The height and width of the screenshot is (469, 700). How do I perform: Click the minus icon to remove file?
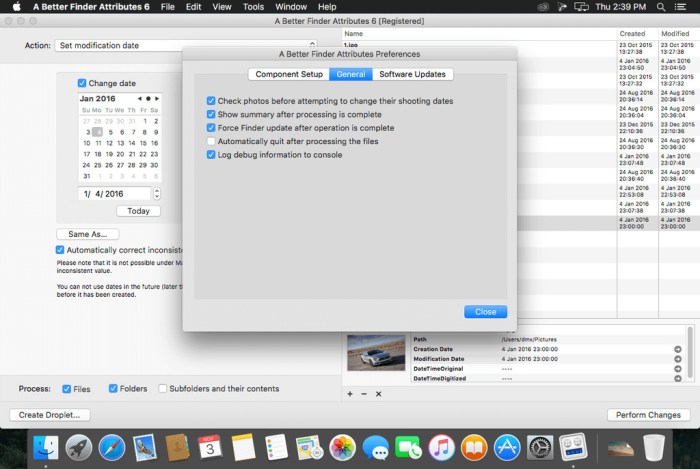click(x=363, y=394)
